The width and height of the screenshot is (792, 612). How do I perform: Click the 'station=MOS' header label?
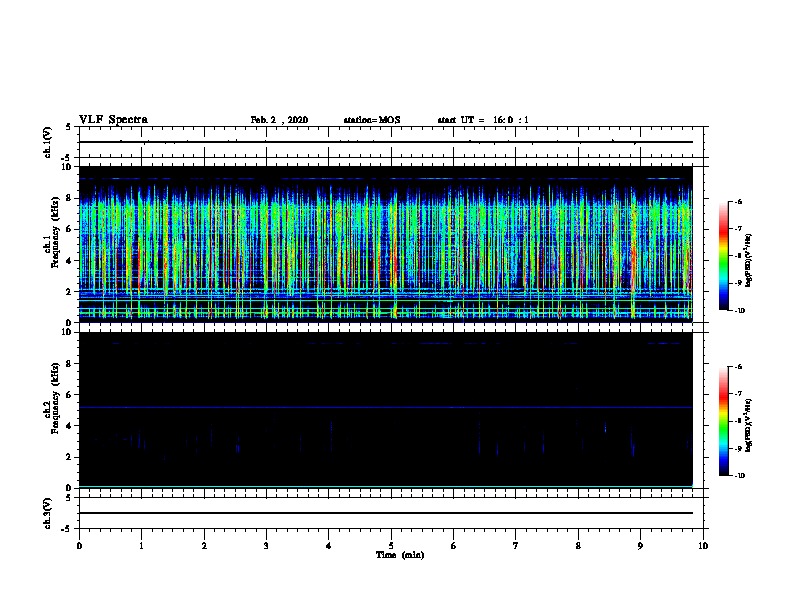click(372, 120)
